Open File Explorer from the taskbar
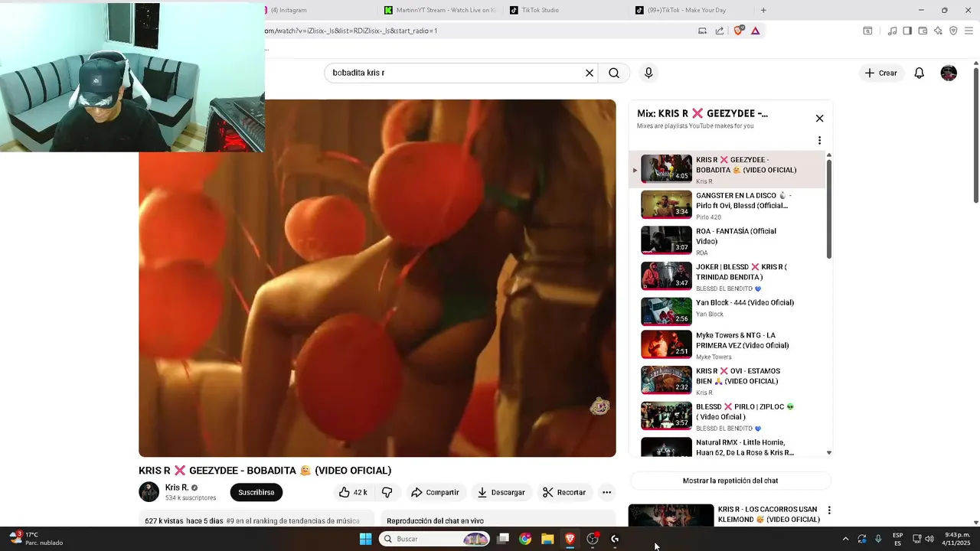 (547, 539)
